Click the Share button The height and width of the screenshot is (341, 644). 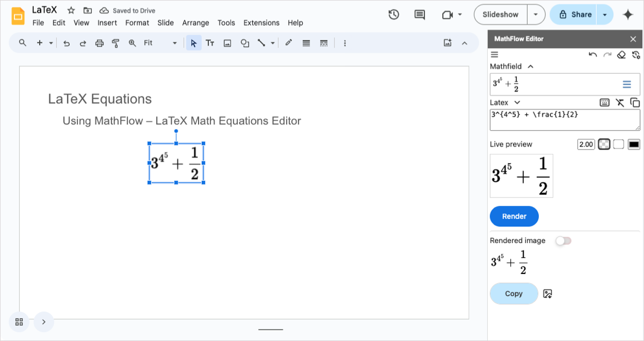[x=574, y=14]
